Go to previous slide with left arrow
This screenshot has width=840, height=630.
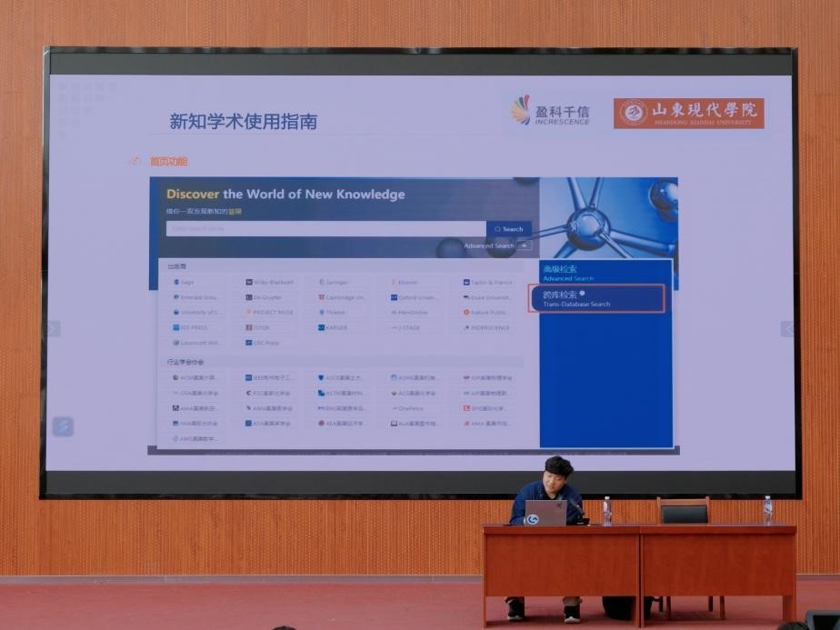click(54, 329)
